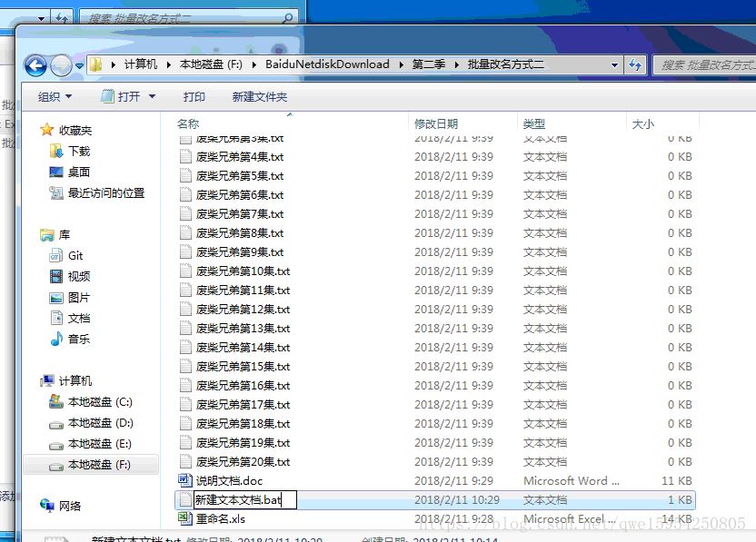Select the file 说明文档.doc

pos(229,481)
